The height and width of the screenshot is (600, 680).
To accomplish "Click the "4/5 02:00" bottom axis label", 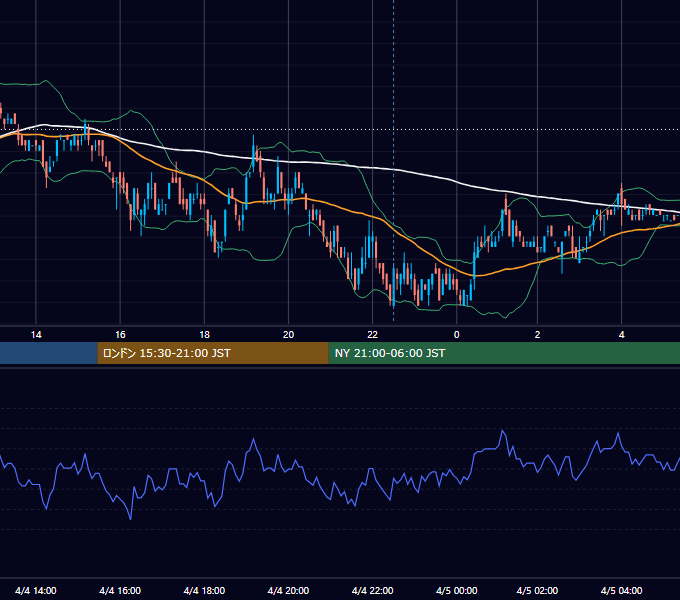I will tap(537, 590).
